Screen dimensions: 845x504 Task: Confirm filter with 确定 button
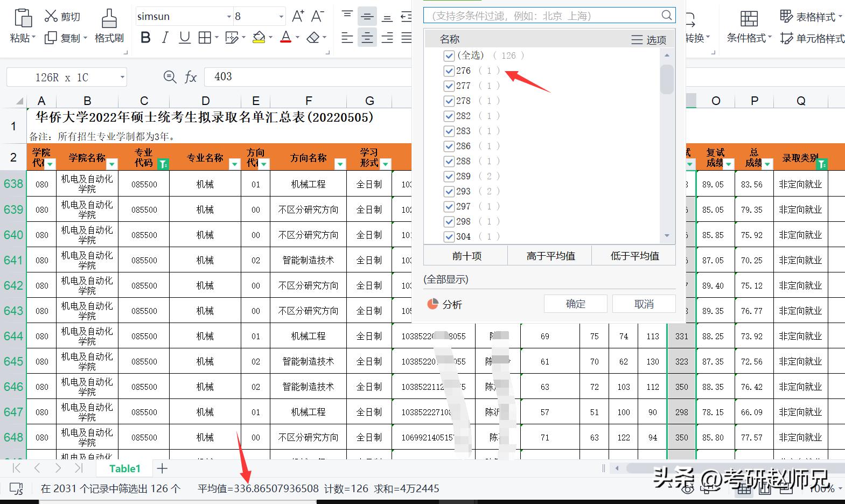(575, 304)
